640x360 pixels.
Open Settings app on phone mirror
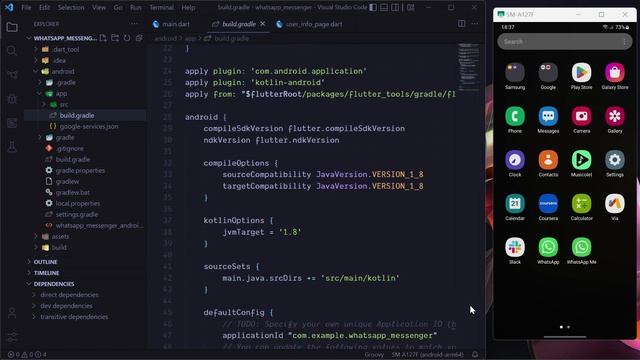coord(615,164)
